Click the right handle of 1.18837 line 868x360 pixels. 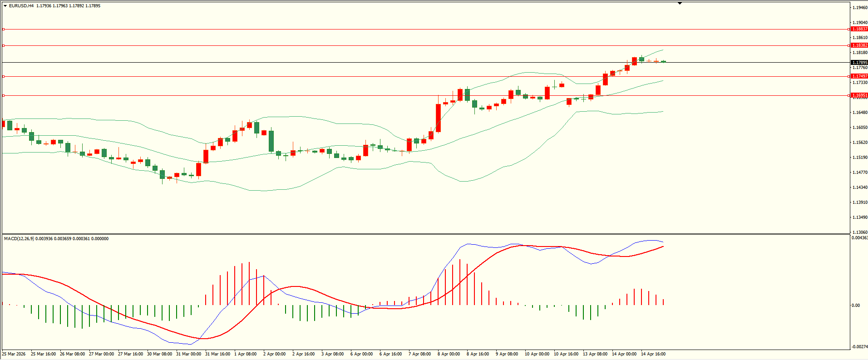tap(848, 29)
